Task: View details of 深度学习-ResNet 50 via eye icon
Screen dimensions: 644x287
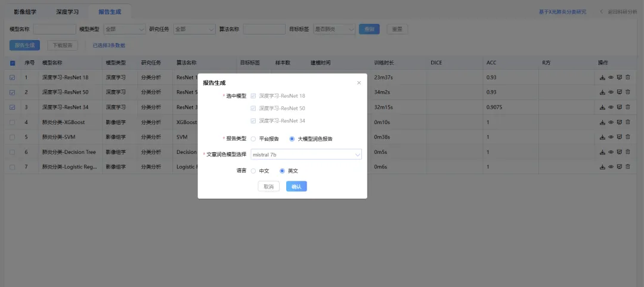Action: tap(611, 92)
